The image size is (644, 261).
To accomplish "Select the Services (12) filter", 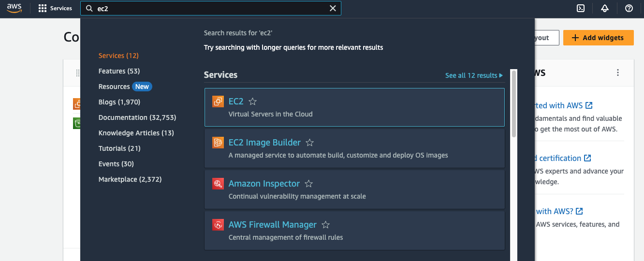I will coord(118,56).
